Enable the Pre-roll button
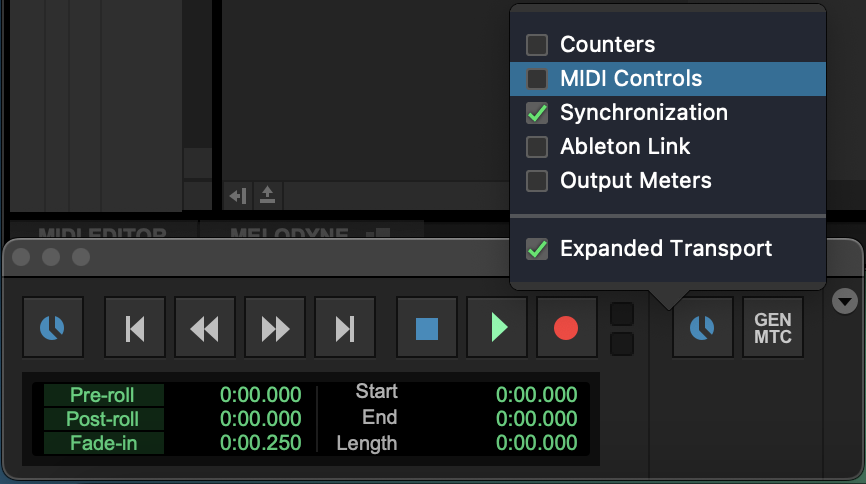Screen dimensions: 866x484 coord(102,395)
